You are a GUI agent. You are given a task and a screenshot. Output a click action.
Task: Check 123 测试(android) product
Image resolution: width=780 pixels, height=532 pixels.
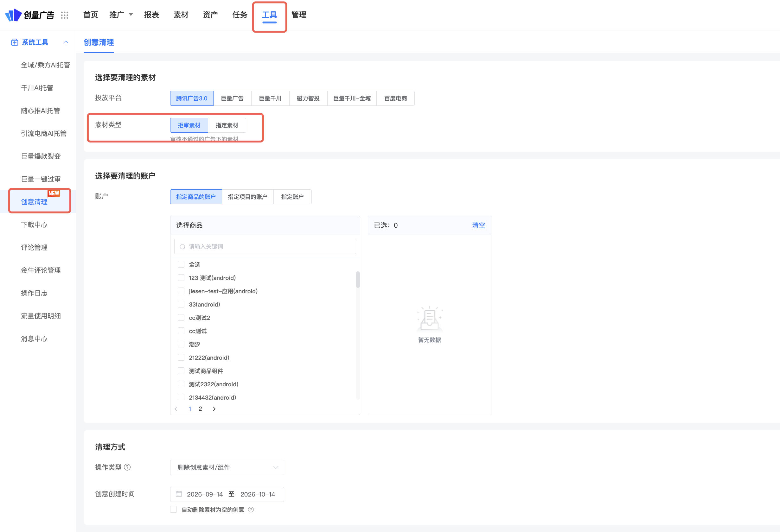[x=181, y=278]
